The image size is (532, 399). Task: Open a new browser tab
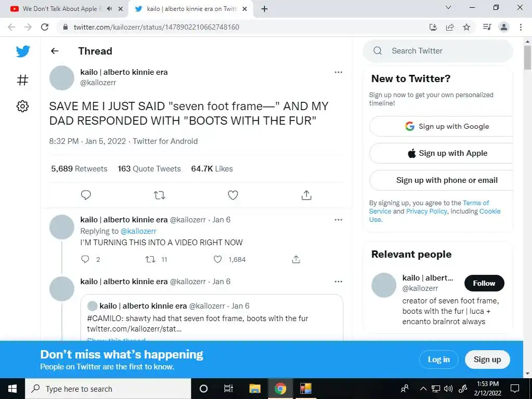264,9
